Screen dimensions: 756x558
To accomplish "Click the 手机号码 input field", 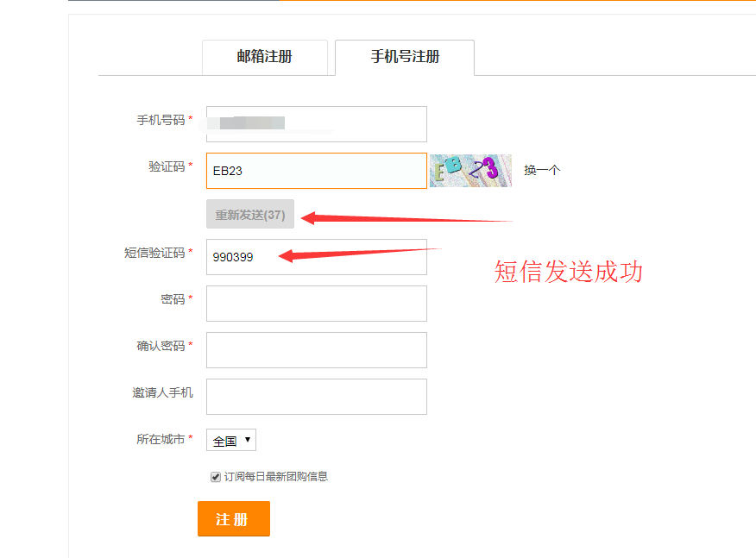I will (316, 123).
